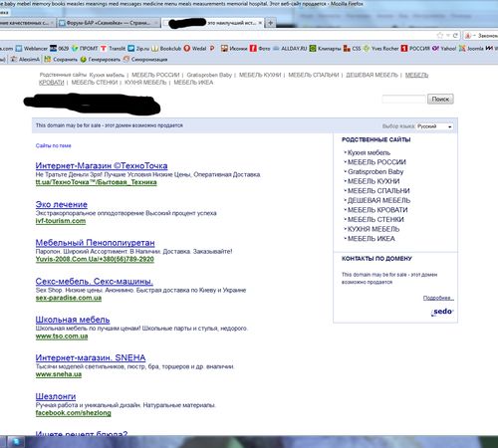The image size is (498, 448).
Task: Open sidebar link МЕБЕЛЬ ИКЕА
Action: (x=372, y=239)
